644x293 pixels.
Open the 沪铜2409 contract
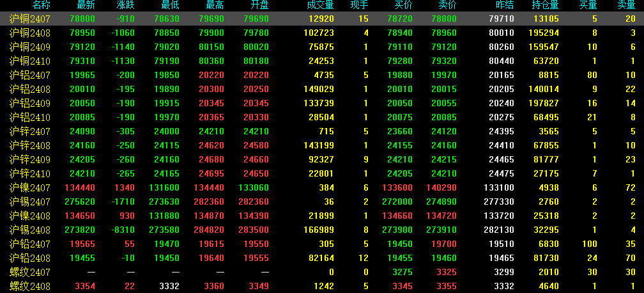(29, 47)
